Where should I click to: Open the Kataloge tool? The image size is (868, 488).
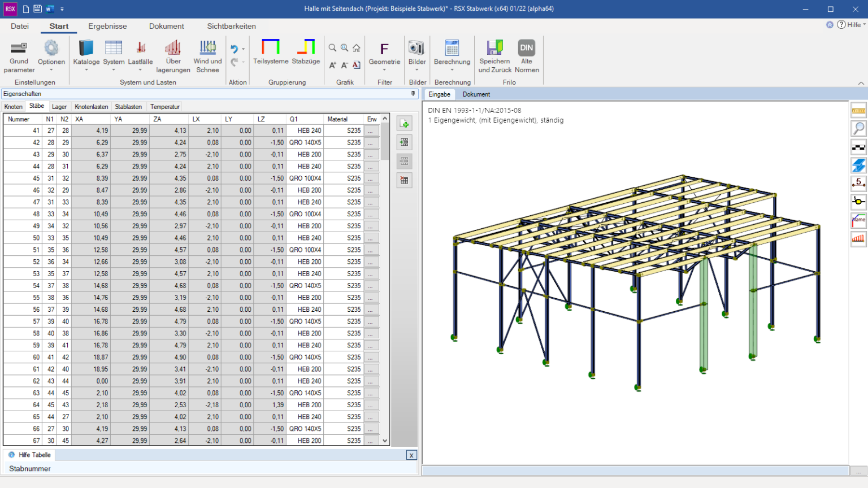click(x=86, y=49)
